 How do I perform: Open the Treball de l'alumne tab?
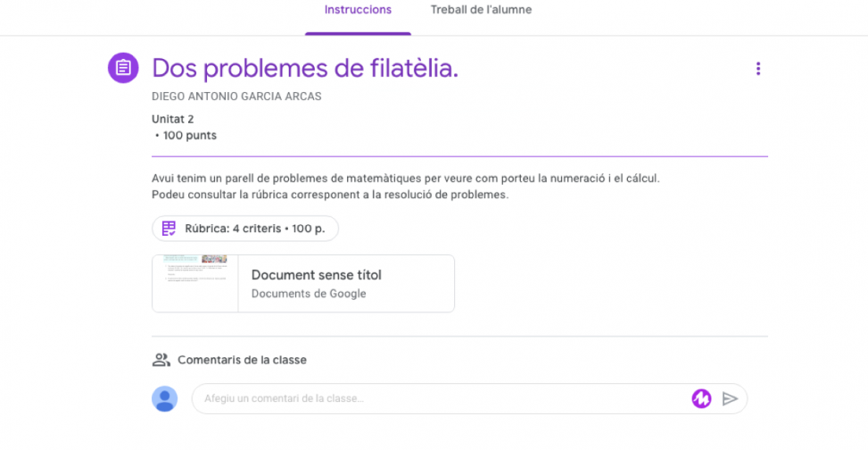pos(481,11)
